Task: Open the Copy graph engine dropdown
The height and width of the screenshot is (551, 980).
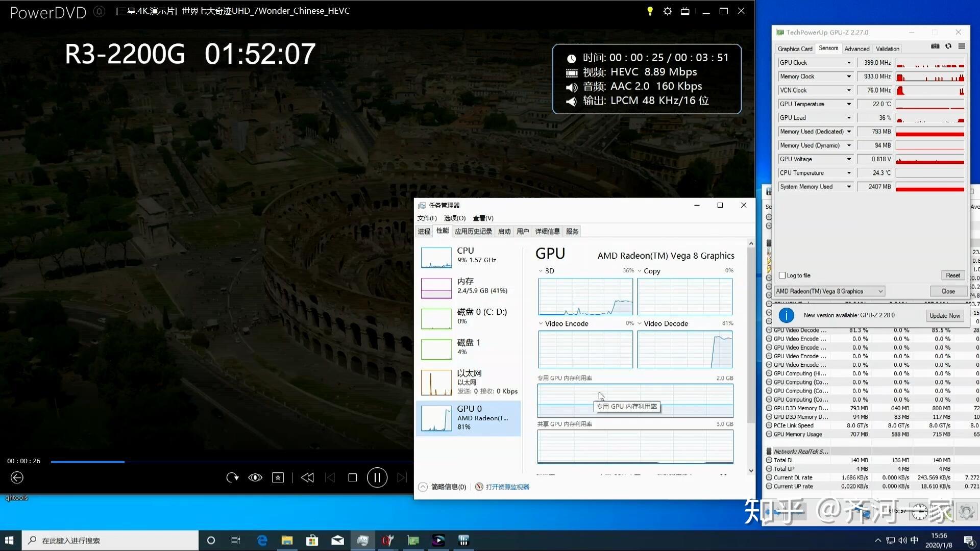Action: click(640, 271)
